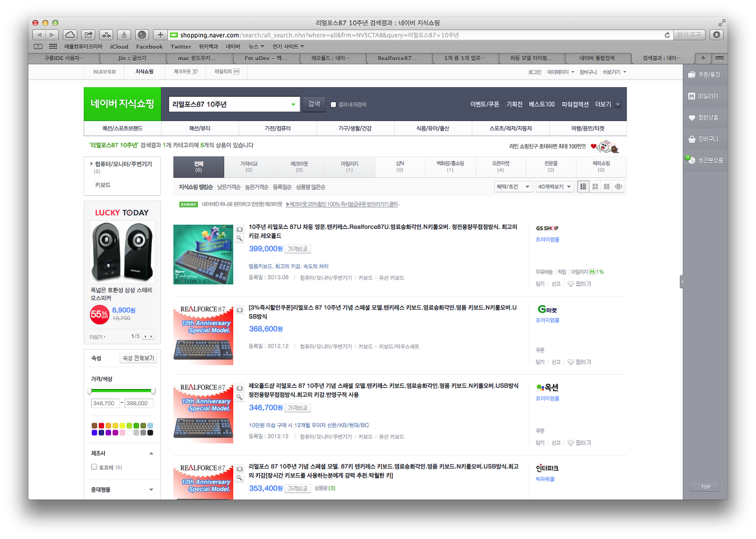Click the Safari iCloud tabs cloud icon
756x539 pixels.
70,35
